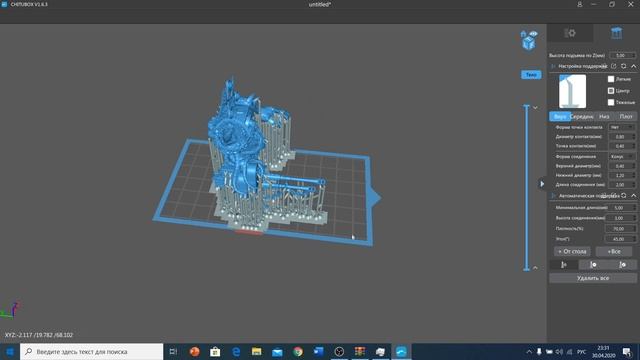Show hidden system tray icons
The image size is (640, 360).
(x=529, y=351)
